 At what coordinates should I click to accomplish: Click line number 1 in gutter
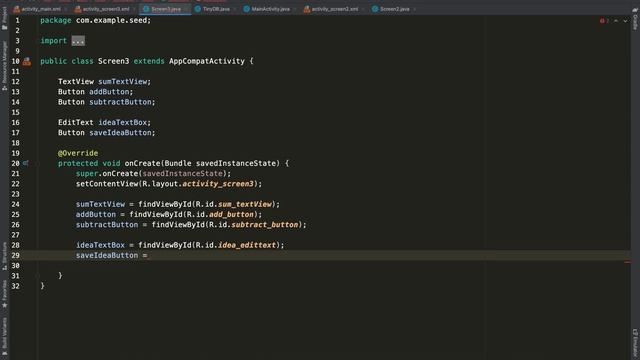click(x=17, y=20)
